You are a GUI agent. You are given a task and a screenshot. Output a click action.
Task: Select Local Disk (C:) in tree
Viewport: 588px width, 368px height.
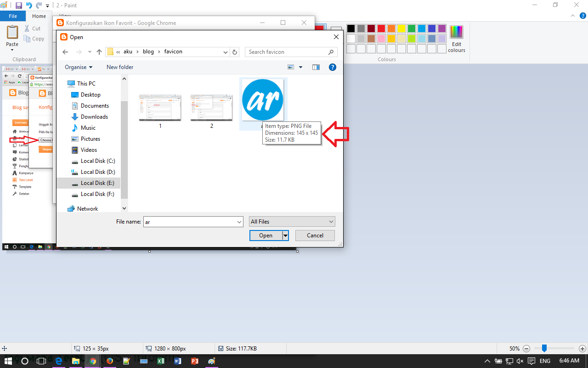click(x=93, y=161)
